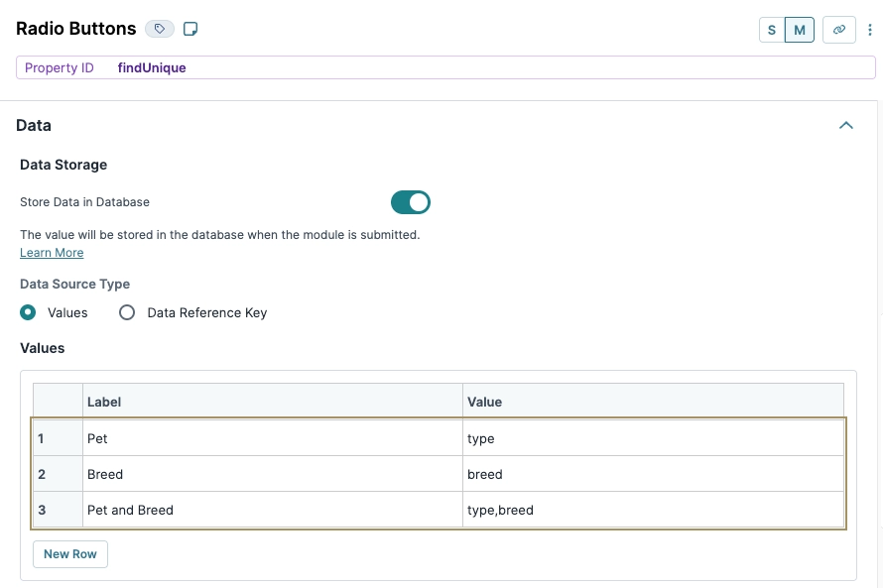This screenshot has width=883, height=588.
Task: Click the link icon in the top toolbar
Action: 838,29
